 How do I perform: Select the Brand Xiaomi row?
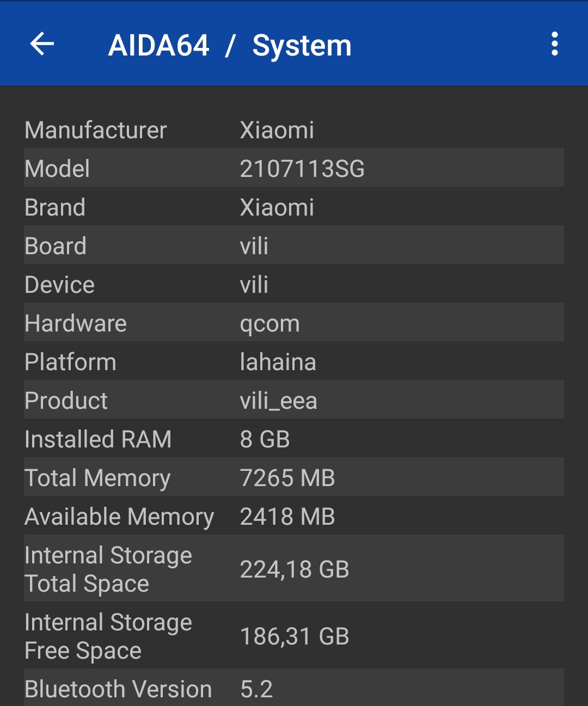(294, 207)
